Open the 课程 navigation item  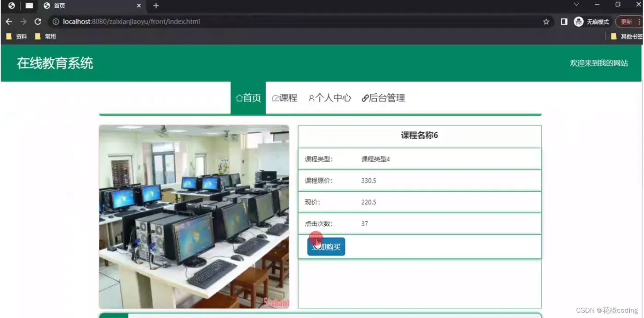tap(285, 98)
